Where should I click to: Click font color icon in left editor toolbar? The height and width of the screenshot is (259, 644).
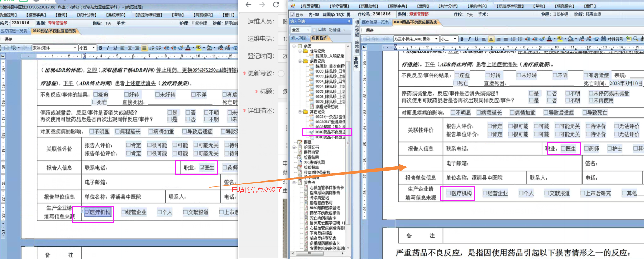coord(188,48)
